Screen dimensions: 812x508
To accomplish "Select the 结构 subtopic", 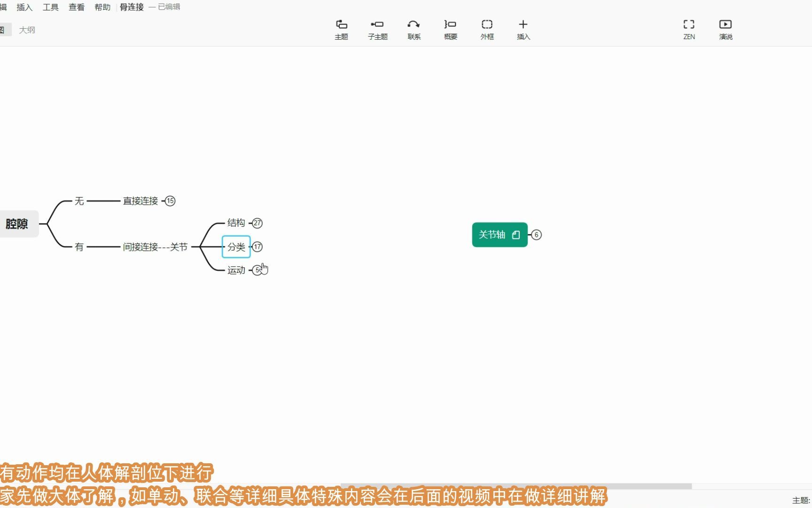I will coord(236,223).
